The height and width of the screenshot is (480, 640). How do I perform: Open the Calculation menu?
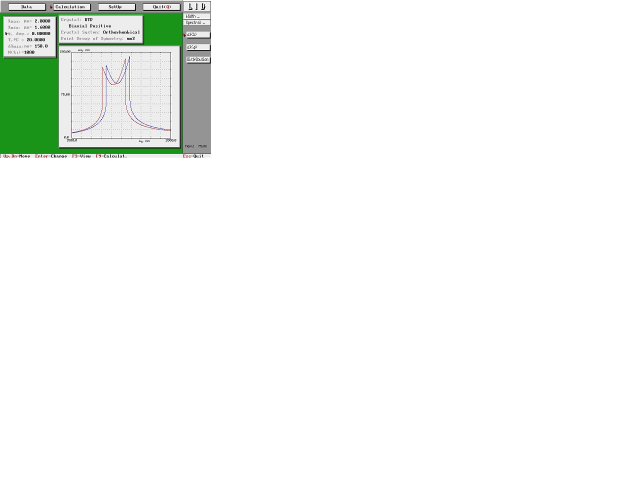click(x=71, y=7)
